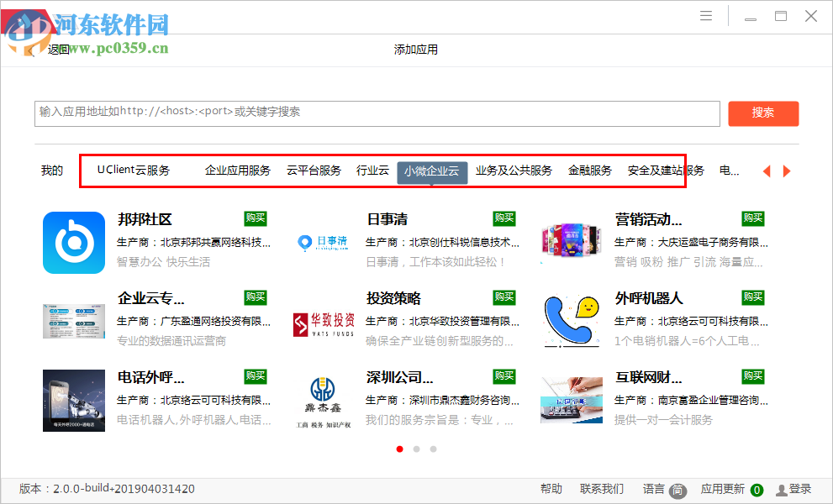833x504 pixels.
Task: Click the 搜索 search button
Action: coord(763,113)
